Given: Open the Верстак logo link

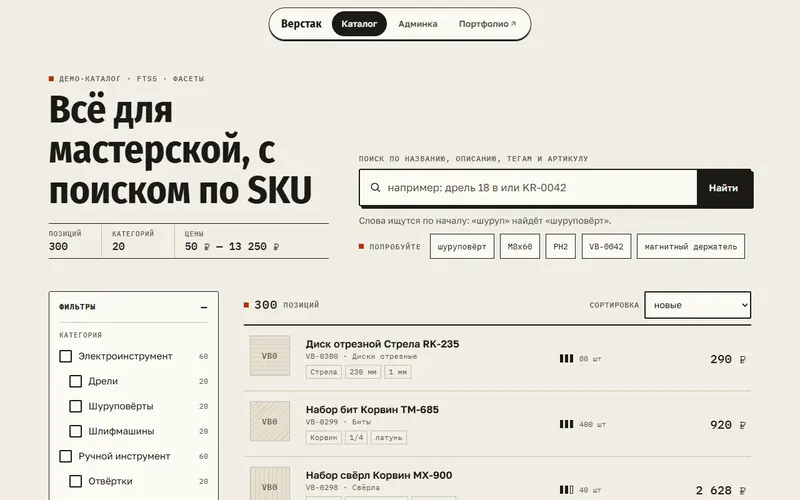Looking at the screenshot, I should pos(301,24).
